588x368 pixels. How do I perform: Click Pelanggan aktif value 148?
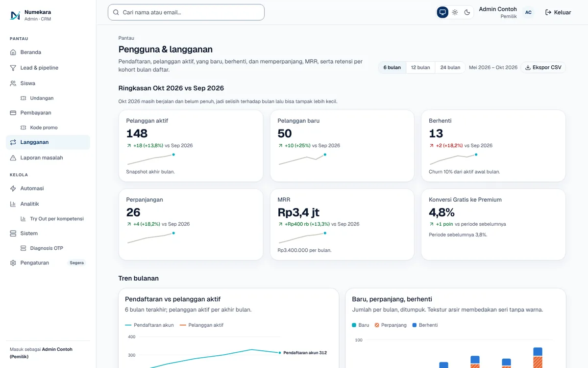137,133
